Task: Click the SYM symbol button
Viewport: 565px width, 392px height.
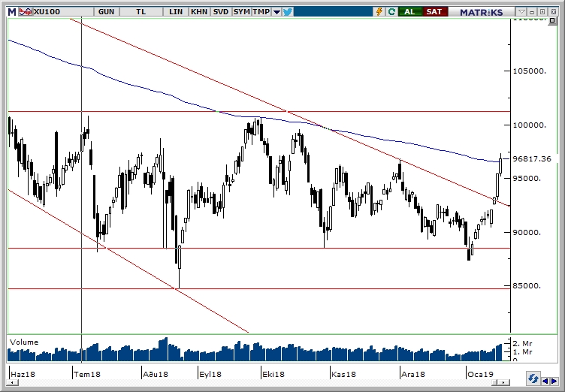Action: coord(241,12)
